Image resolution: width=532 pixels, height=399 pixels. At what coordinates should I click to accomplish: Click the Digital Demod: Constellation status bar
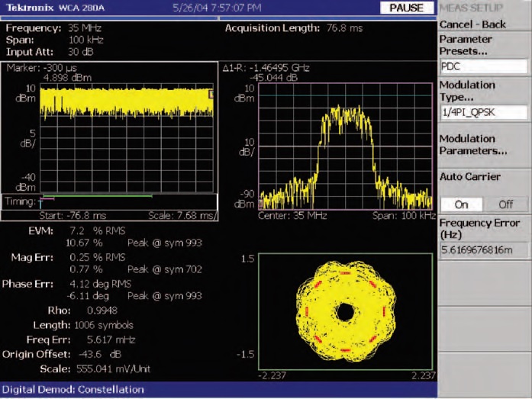[73, 390]
